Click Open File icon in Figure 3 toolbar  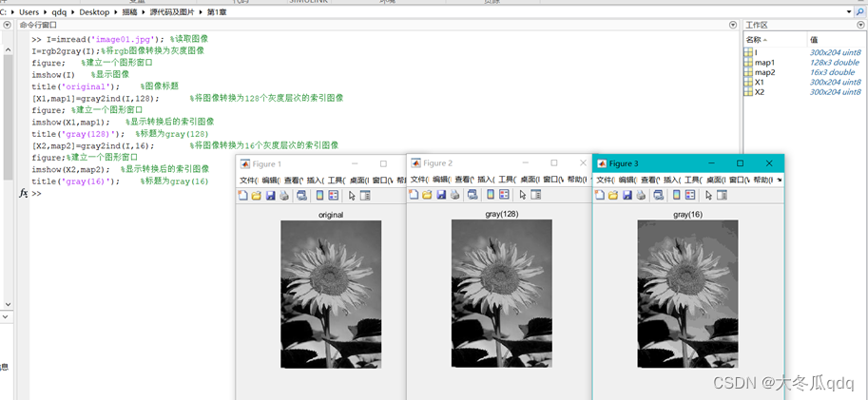point(613,195)
